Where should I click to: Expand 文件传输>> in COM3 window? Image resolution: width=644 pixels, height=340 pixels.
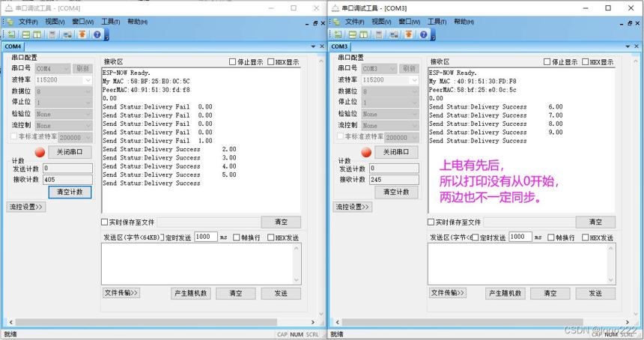coord(447,293)
